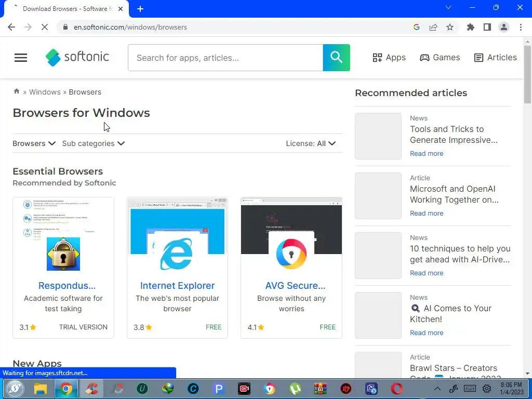Click the Chrome forward arrow
Image resolution: width=532 pixels, height=399 pixels.
tap(28, 27)
